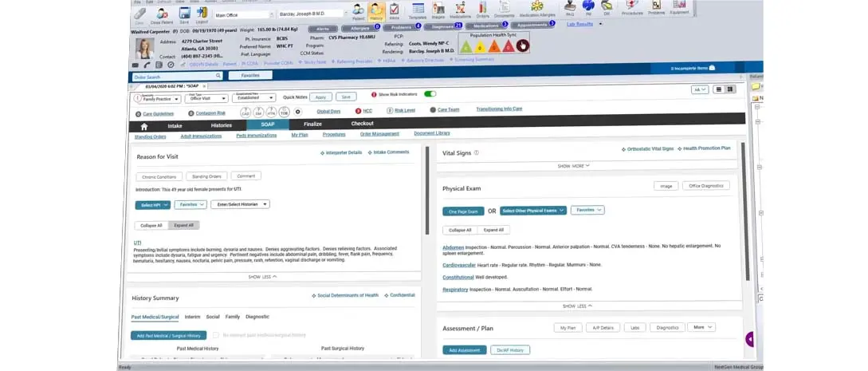Screen dimensions: 868x371
Task: Open the Transitioning Into Care link
Action: click(499, 109)
